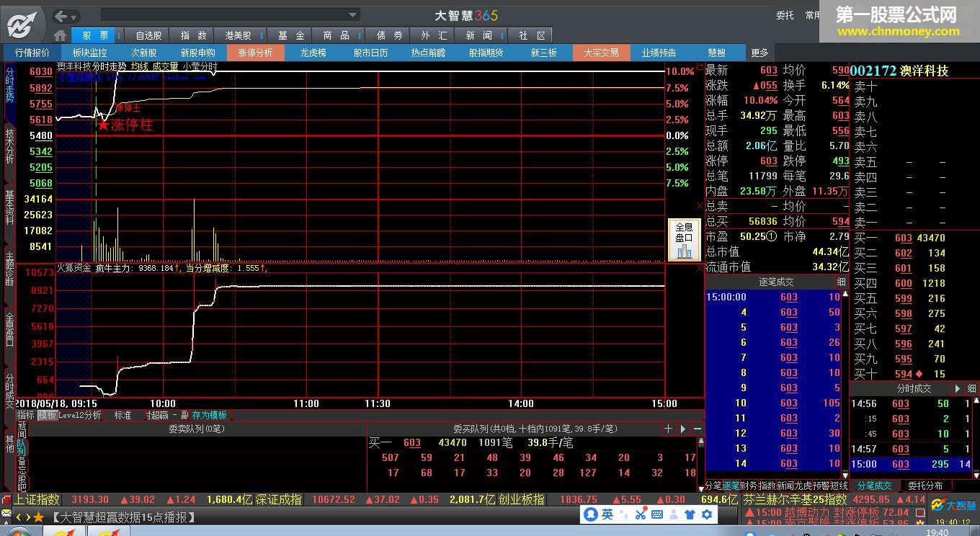Open 股指期货 menu item
The width and height of the screenshot is (980, 536).
486,53
